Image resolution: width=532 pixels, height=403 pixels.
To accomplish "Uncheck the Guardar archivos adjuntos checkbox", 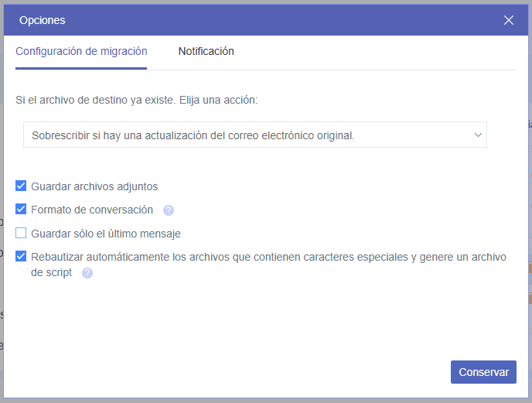I will 21,186.
